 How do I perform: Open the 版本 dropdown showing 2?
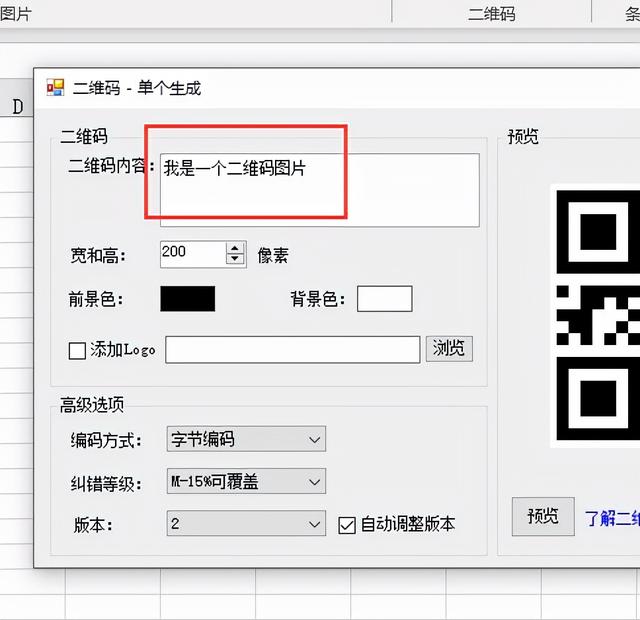click(246, 523)
